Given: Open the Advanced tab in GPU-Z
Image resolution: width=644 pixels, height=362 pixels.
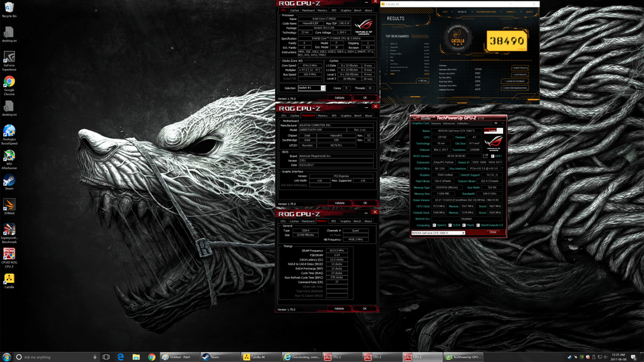Looking at the screenshot, I should click(449, 123).
